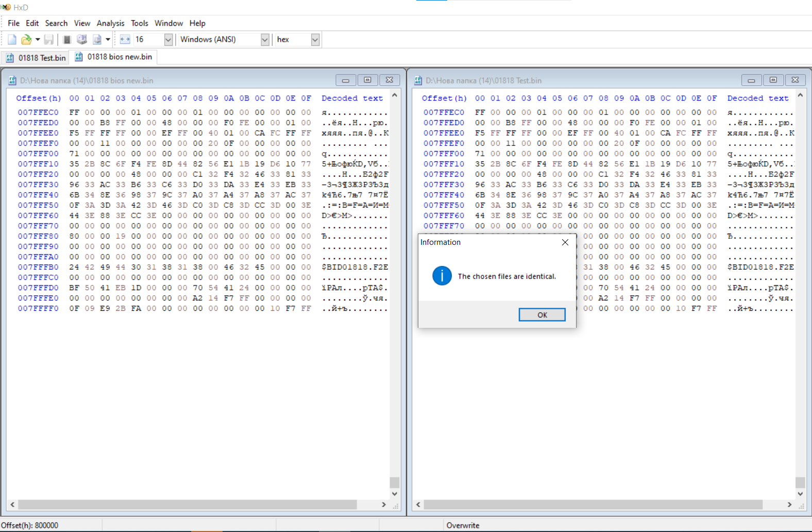Click the file icon on the 01818 bios new.bin tab
Viewport: 812px width, 532px height.
coord(79,57)
